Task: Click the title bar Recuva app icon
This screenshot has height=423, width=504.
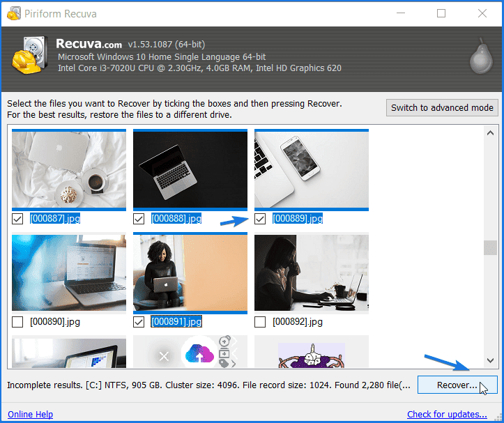Action: coord(14,13)
